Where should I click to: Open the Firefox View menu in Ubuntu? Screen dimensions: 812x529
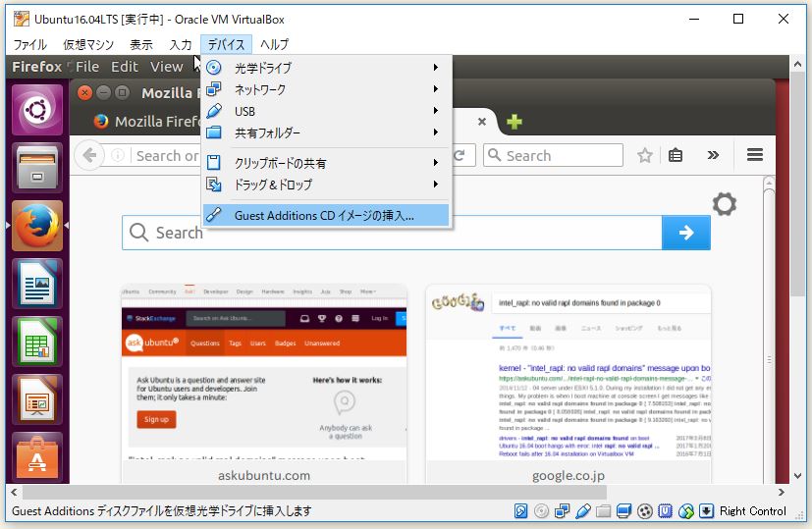click(x=166, y=67)
